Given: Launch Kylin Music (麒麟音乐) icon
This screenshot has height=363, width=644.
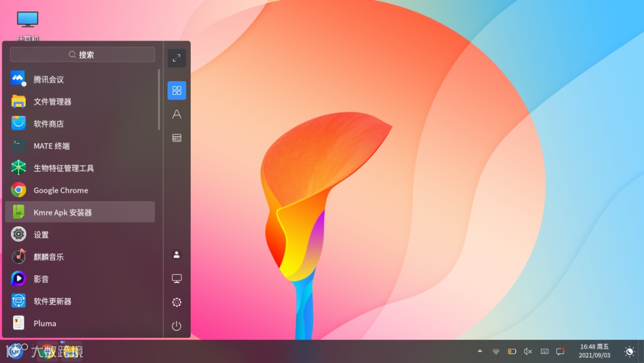Looking at the screenshot, I should [18, 257].
